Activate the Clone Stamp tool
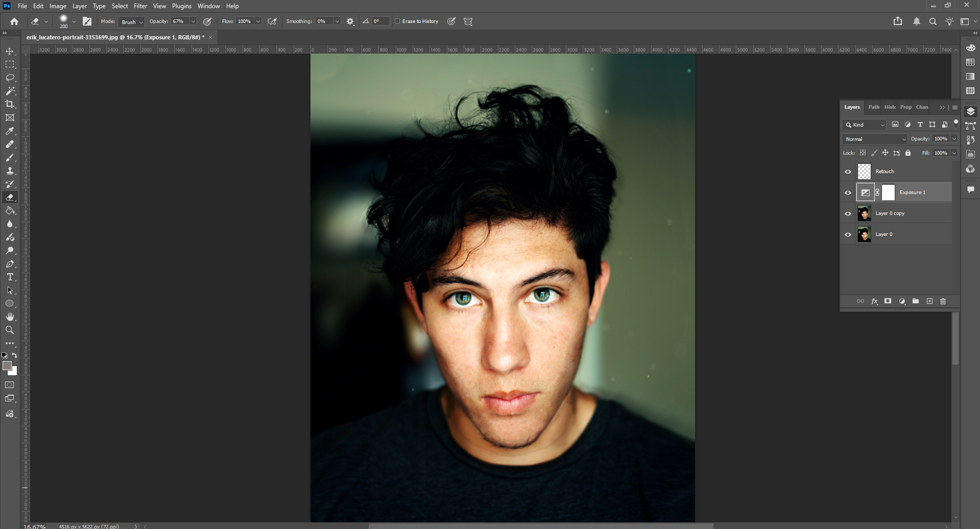The height and width of the screenshot is (529, 980). coord(10,171)
